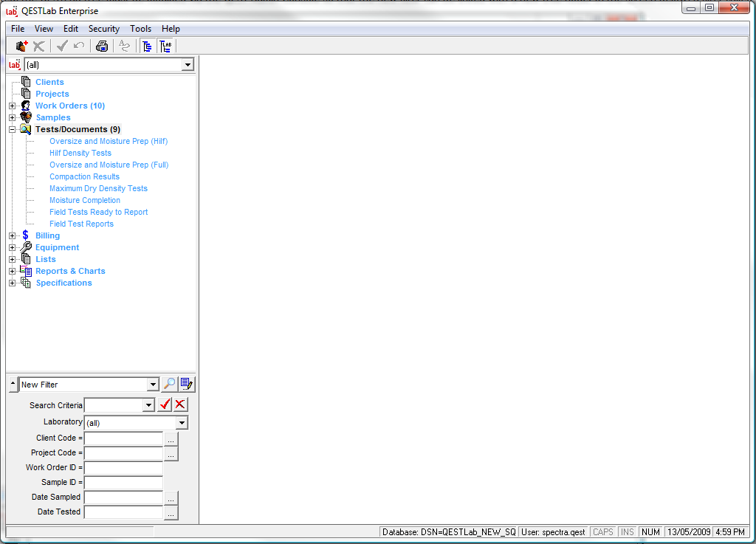Collapse the Tests/Documents tree node
This screenshot has width=756, height=544.
click(12, 129)
